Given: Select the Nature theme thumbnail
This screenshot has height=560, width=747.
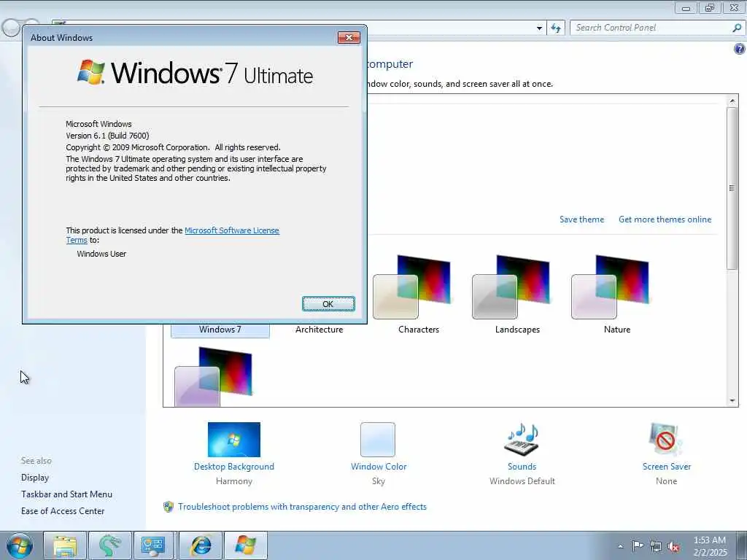Looking at the screenshot, I should pos(610,287).
